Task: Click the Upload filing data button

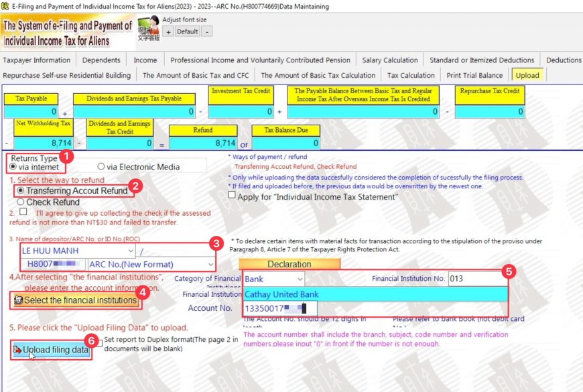Action: click(x=52, y=350)
